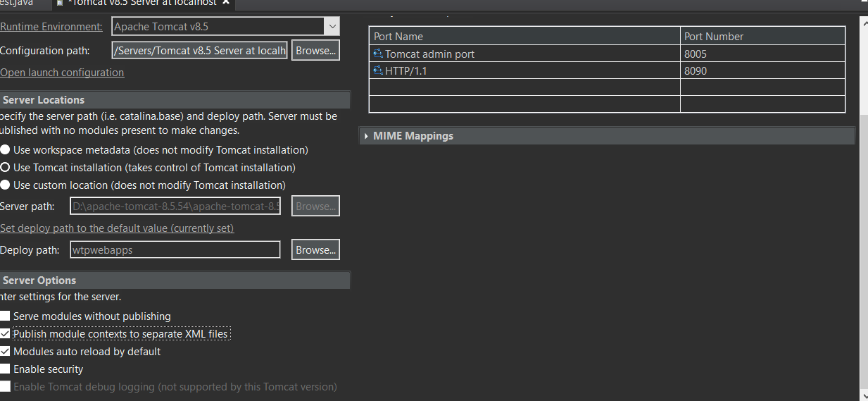Open the Runtime Environment link
This screenshot has width=868, height=401.
tap(51, 27)
